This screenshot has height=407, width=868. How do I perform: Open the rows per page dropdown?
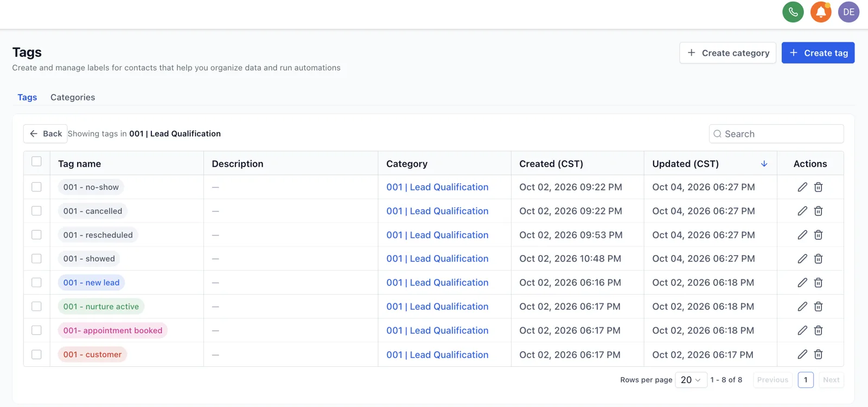(x=691, y=380)
